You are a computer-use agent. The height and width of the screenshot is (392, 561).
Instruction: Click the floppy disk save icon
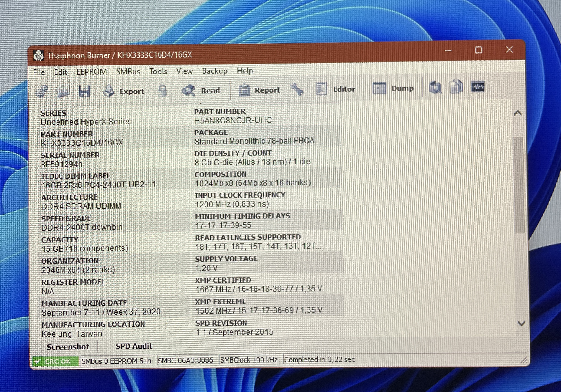point(85,92)
